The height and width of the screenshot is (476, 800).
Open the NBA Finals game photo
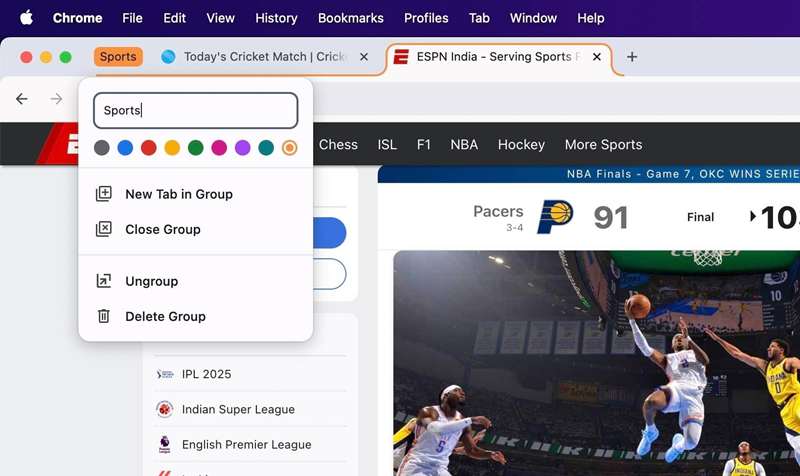[x=596, y=363]
